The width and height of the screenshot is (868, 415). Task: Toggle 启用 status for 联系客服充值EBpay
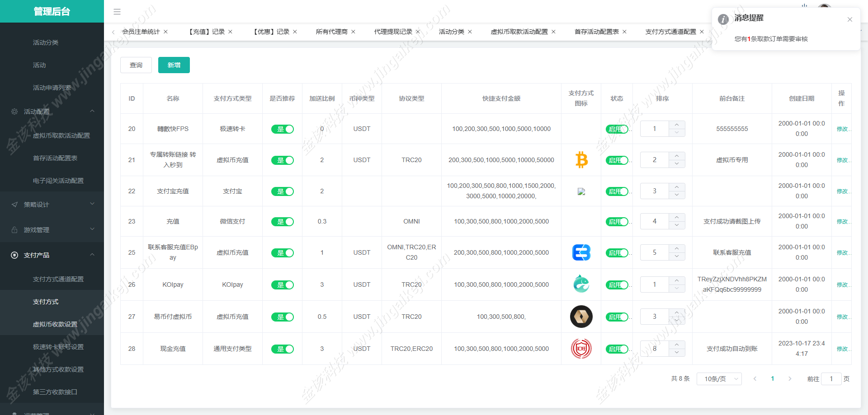[x=617, y=253]
